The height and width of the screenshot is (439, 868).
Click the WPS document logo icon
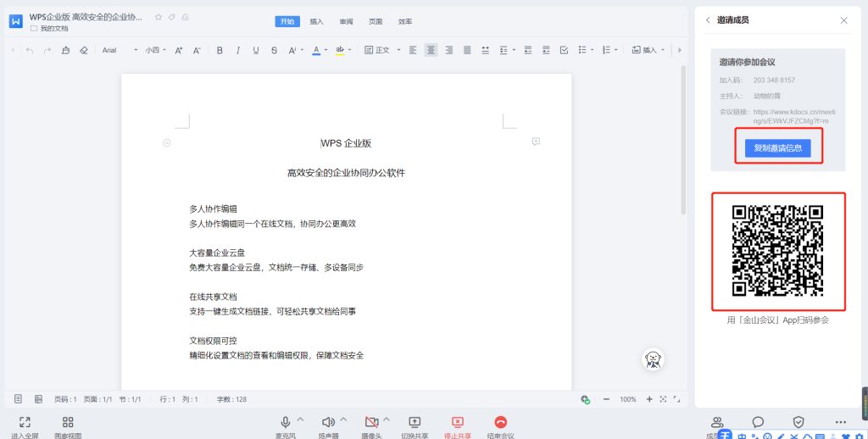[x=15, y=21]
